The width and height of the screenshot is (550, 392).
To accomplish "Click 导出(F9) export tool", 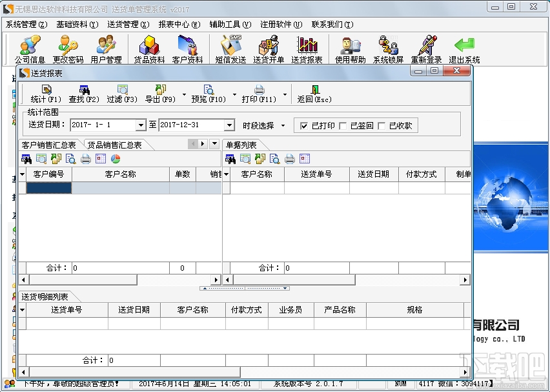I will (x=160, y=94).
